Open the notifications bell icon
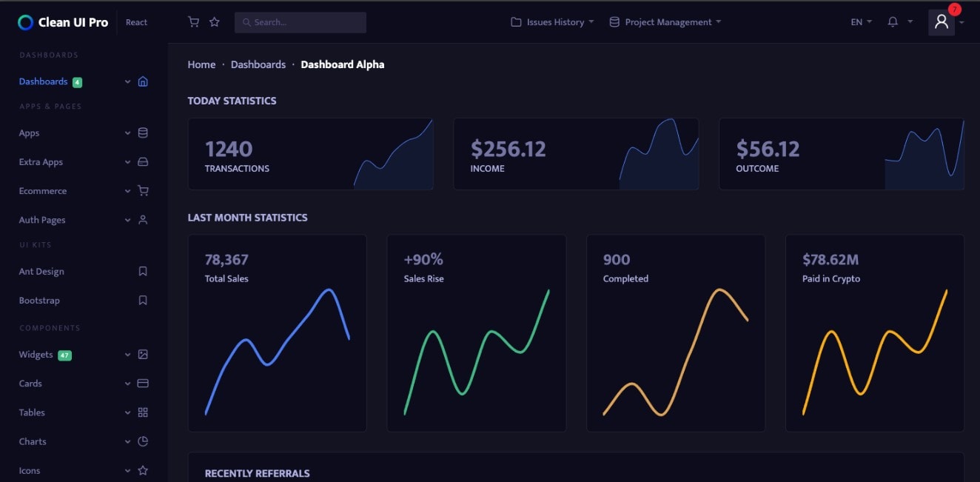The width and height of the screenshot is (980, 482). click(x=893, y=22)
